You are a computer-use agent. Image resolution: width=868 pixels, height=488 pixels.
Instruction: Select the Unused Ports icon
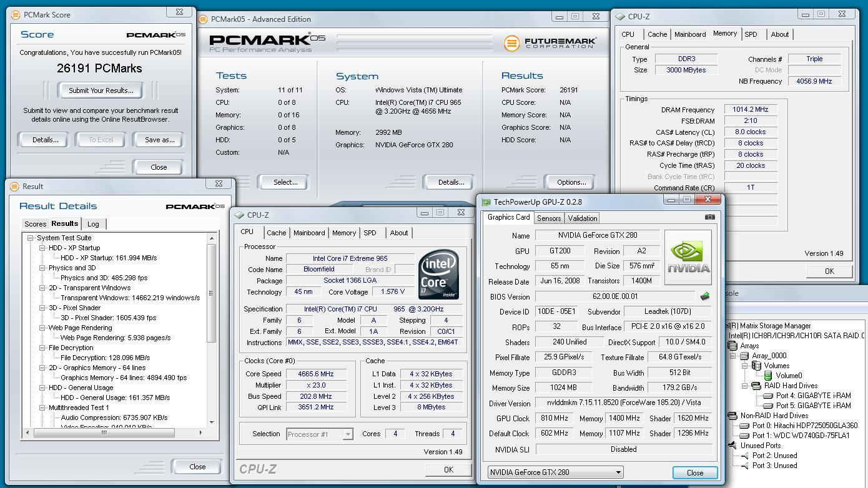pos(734,446)
